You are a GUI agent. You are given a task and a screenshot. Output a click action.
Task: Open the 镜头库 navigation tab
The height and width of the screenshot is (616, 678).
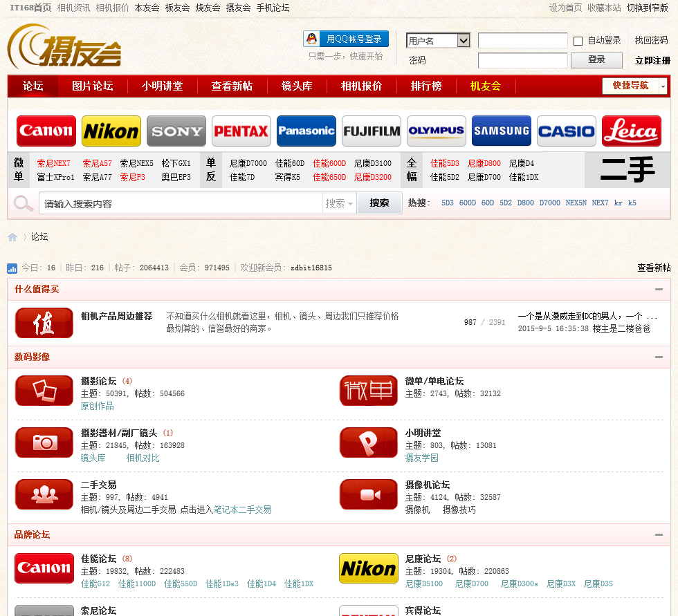click(297, 86)
